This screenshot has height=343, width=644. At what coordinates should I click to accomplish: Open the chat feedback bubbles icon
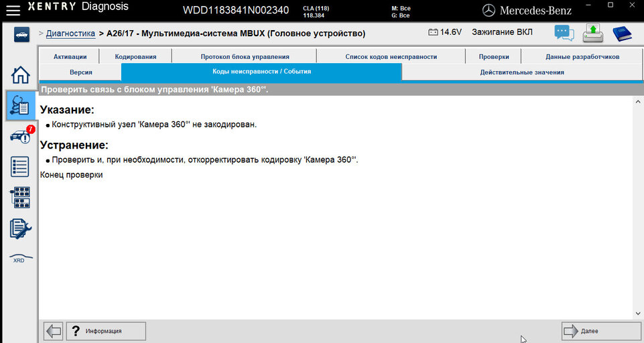pyautogui.click(x=564, y=33)
